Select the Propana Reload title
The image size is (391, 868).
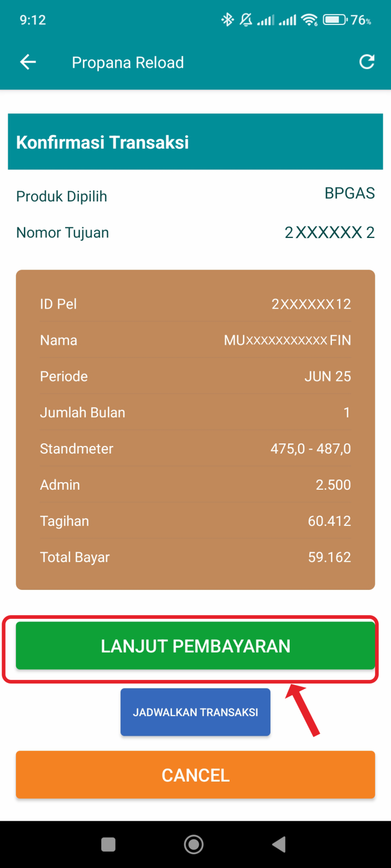click(x=128, y=63)
